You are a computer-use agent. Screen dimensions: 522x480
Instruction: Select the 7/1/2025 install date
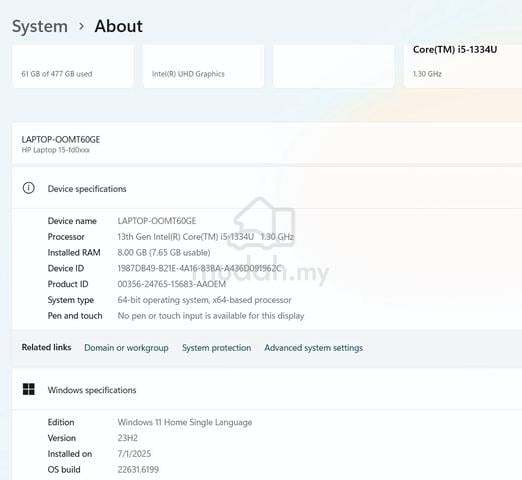pyautogui.click(x=134, y=454)
